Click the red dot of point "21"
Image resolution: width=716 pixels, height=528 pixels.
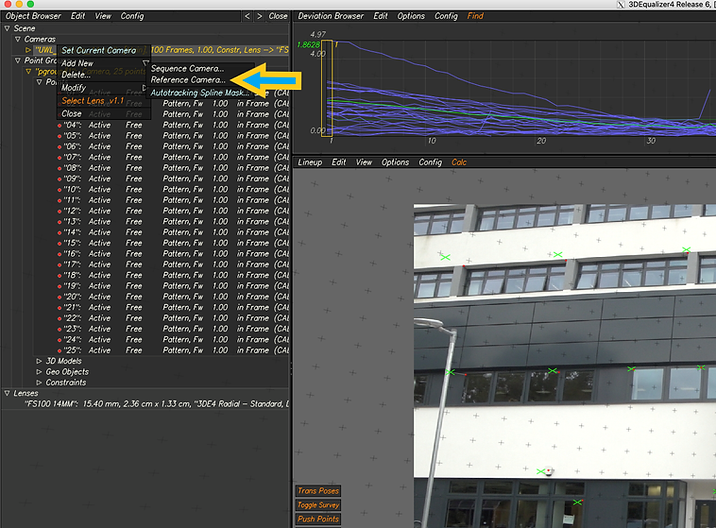point(59,308)
